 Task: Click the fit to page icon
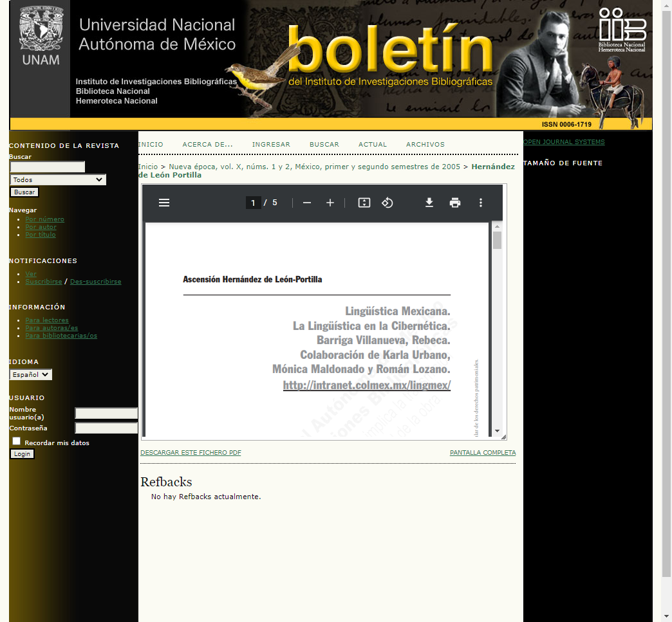coord(364,203)
